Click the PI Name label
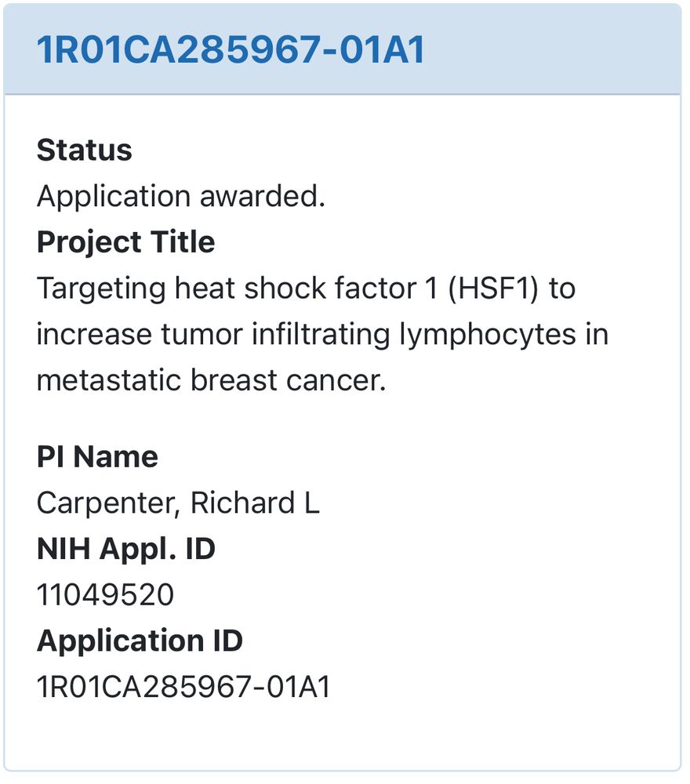The height and width of the screenshot is (784, 690). pos(97,456)
